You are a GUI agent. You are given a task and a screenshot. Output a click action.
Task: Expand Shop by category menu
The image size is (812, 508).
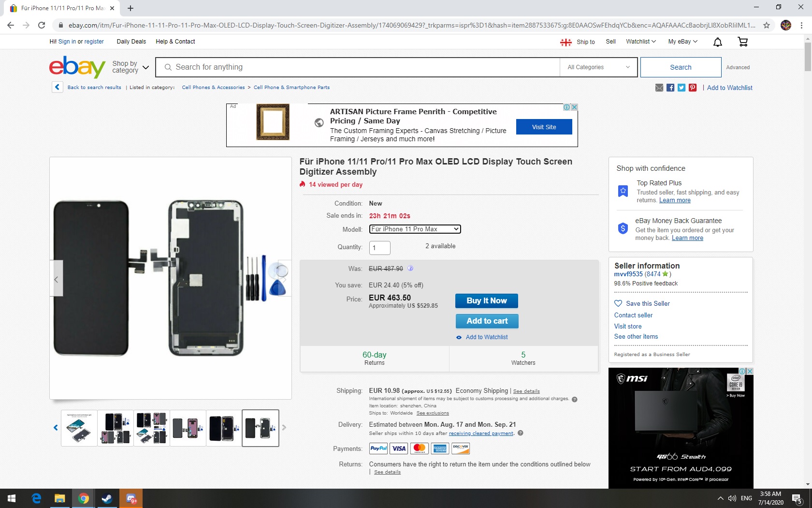[130, 67]
